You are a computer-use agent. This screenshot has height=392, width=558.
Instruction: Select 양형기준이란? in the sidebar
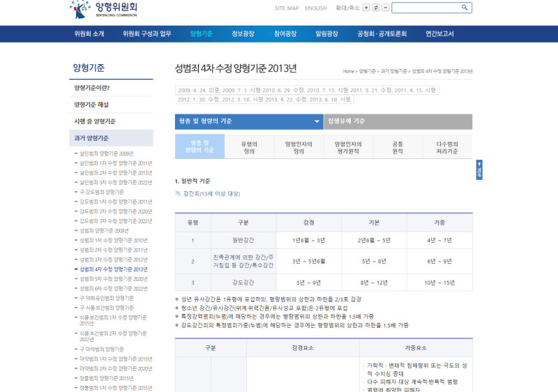click(x=111, y=88)
